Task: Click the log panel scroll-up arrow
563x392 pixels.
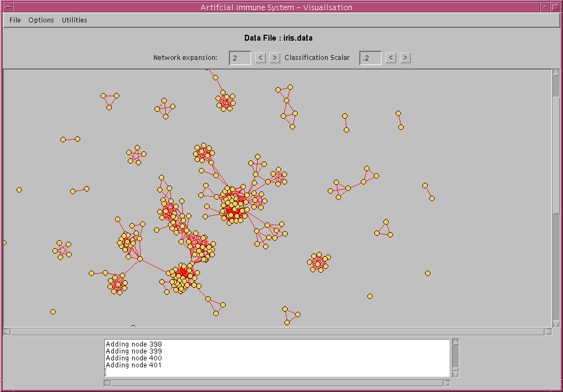Action: tap(456, 342)
